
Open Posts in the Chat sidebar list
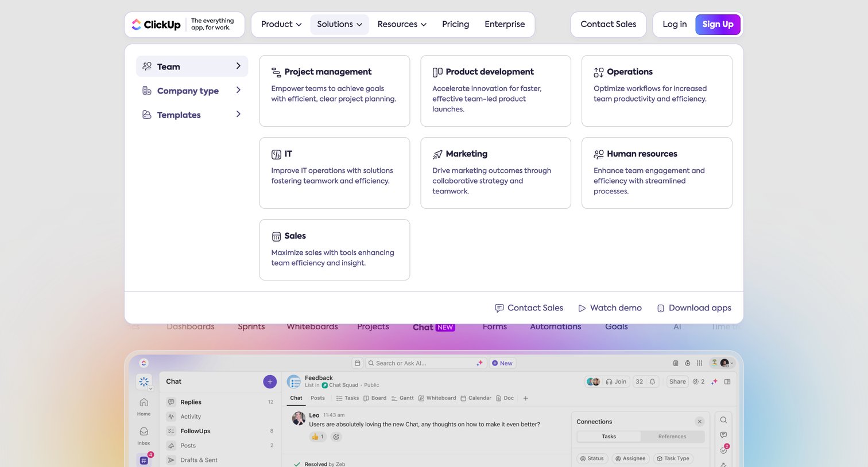click(220, 445)
